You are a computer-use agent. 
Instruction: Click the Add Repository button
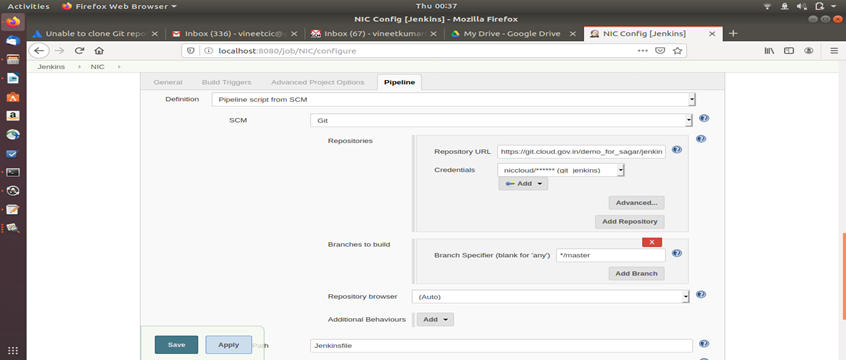[x=630, y=222]
